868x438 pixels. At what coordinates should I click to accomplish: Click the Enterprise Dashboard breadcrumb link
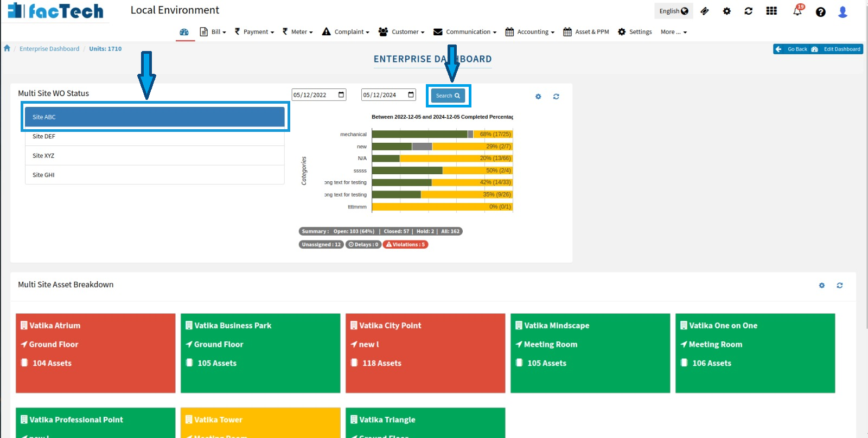(x=49, y=49)
